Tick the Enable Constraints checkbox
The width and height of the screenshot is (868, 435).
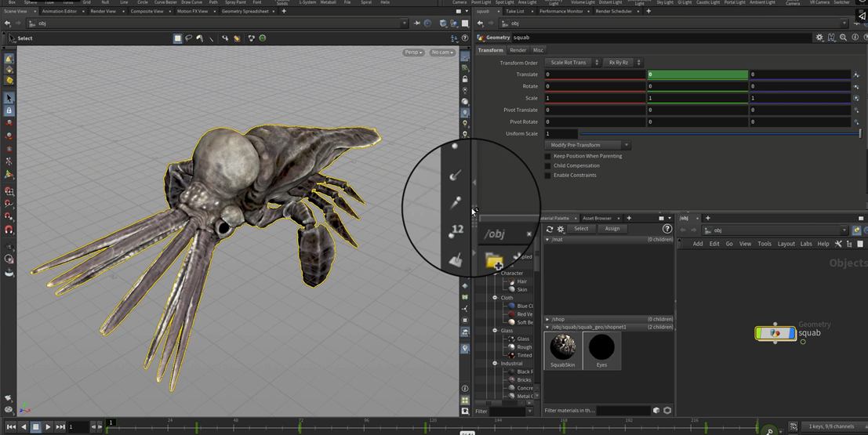pyautogui.click(x=547, y=175)
